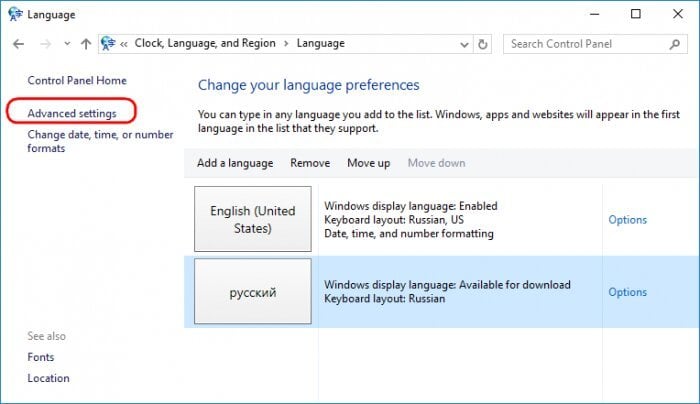Open Options for English (United States)
700x404 pixels.
point(627,220)
